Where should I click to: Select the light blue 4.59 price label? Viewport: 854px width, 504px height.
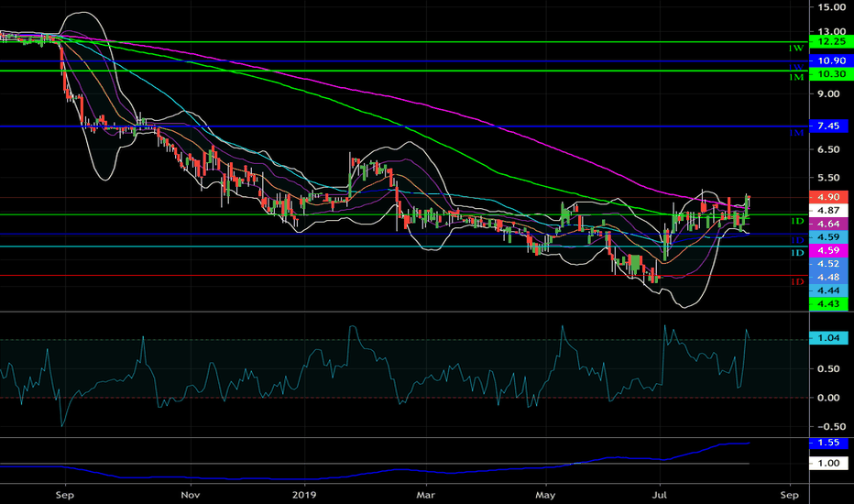pos(828,237)
